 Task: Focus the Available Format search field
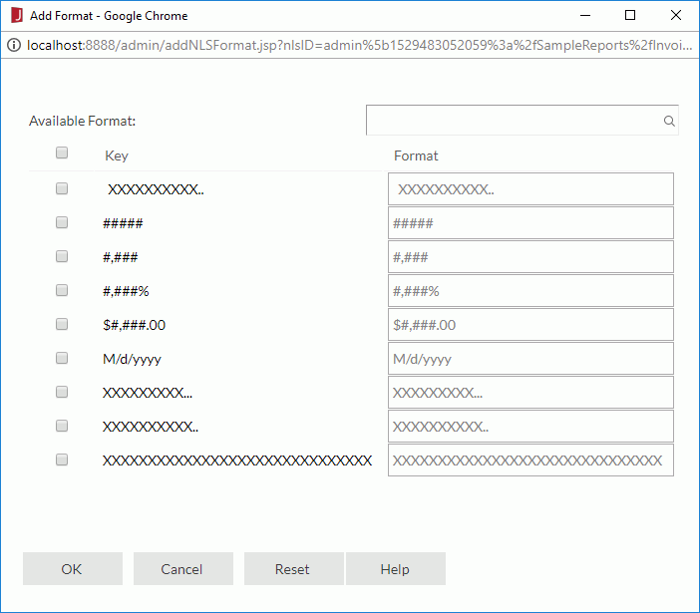pos(522,121)
